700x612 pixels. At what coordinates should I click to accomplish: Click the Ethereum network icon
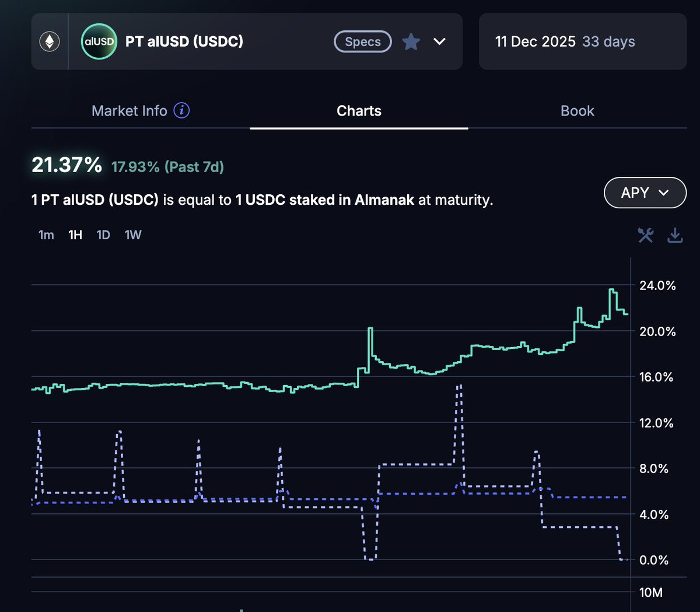point(50,41)
